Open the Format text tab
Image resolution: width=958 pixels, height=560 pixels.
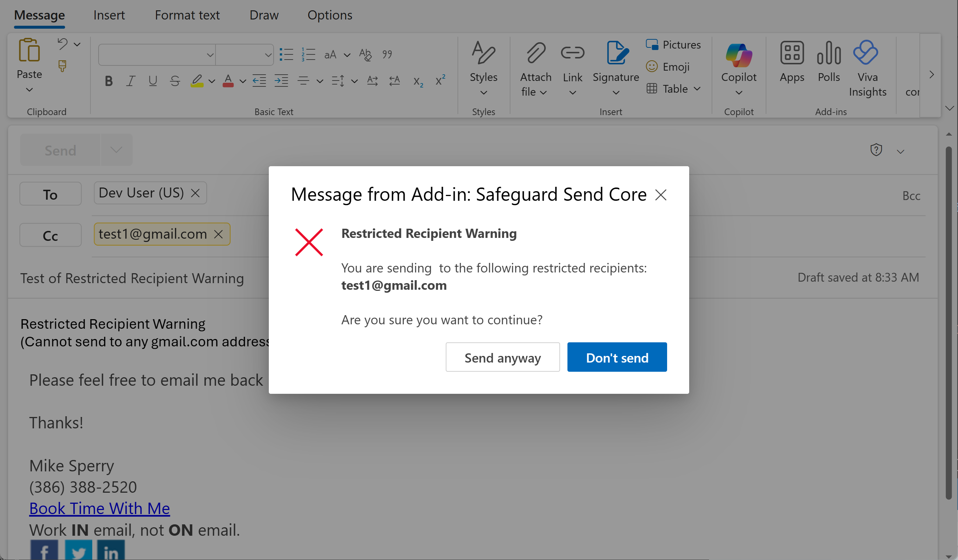pyautogui.click(x=187, y=15)
